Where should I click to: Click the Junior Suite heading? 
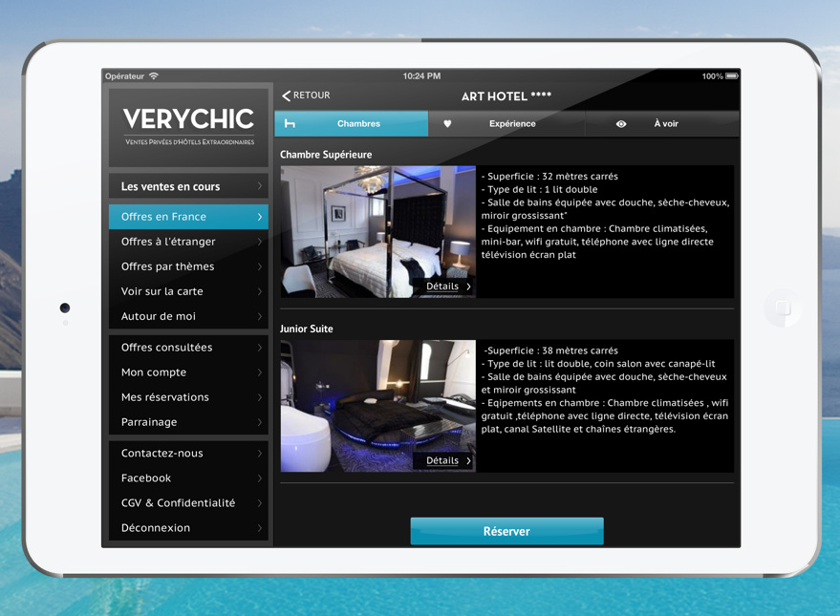tap(307, 329)
